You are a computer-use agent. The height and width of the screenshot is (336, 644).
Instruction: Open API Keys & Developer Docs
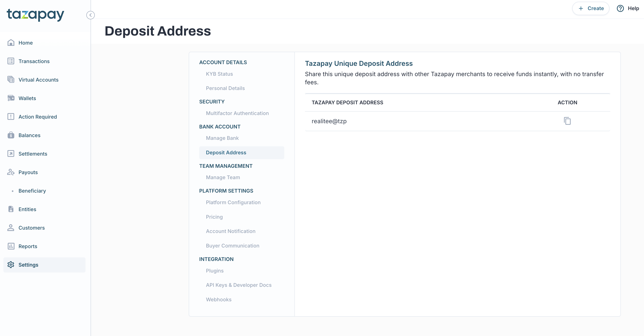pyautogui.click(x=239, y=285)
